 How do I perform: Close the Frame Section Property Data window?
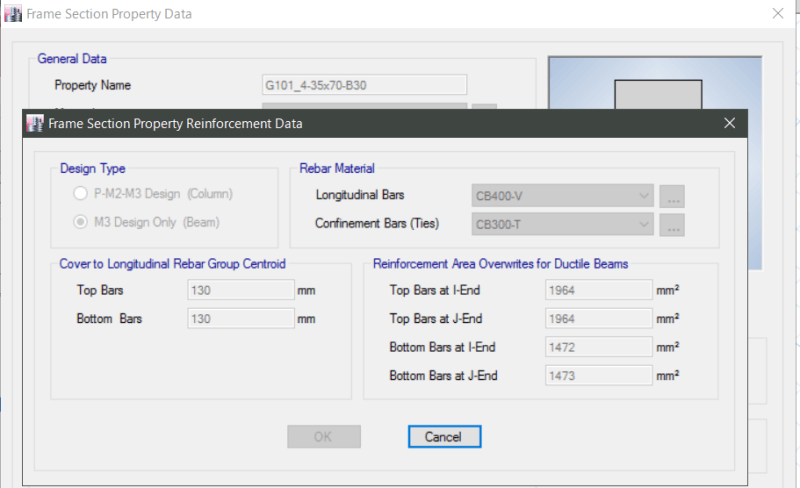(x=778, y=13)
